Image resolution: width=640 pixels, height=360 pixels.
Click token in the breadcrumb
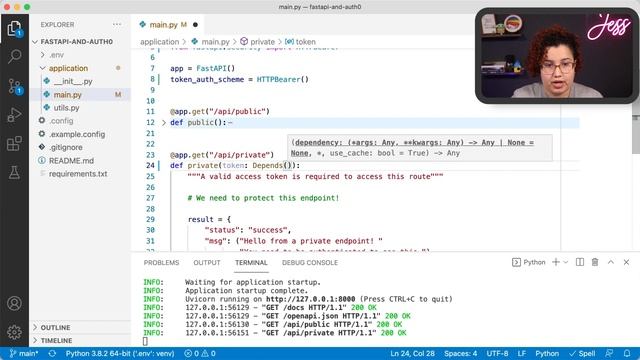(305, 42)
